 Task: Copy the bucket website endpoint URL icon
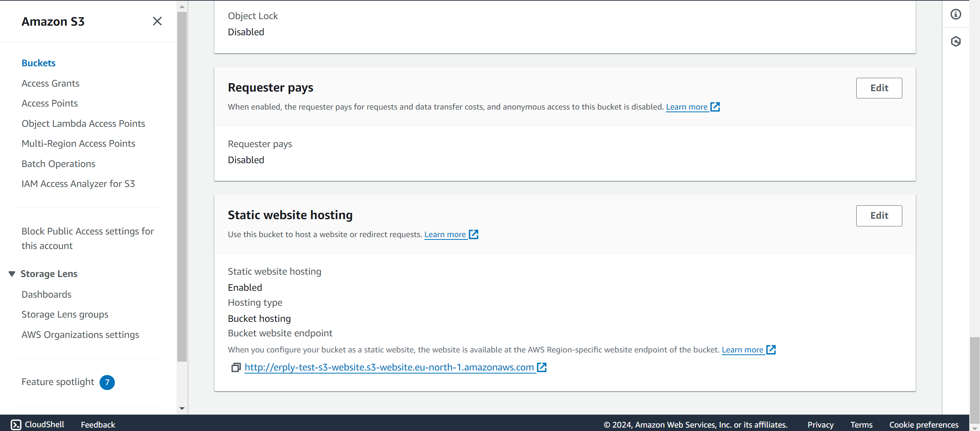click(x=236, y=367)
